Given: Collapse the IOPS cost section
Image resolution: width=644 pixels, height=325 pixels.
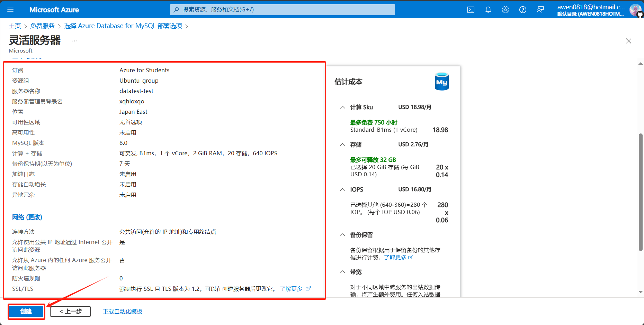Looking at the screenshot, I should pyautogui.click(x=343, y=189).
